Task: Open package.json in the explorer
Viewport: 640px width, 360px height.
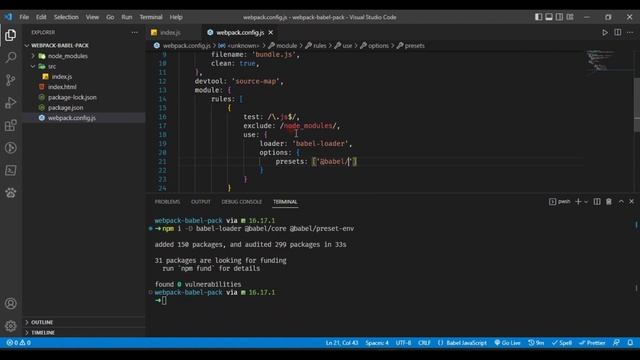Action: 65,108
